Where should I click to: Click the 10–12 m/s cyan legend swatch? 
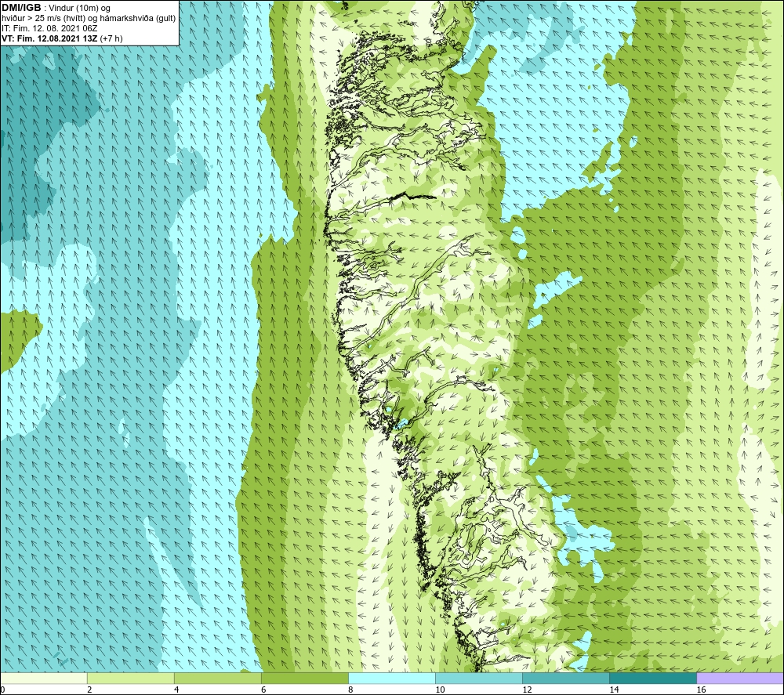pos(479,678)
